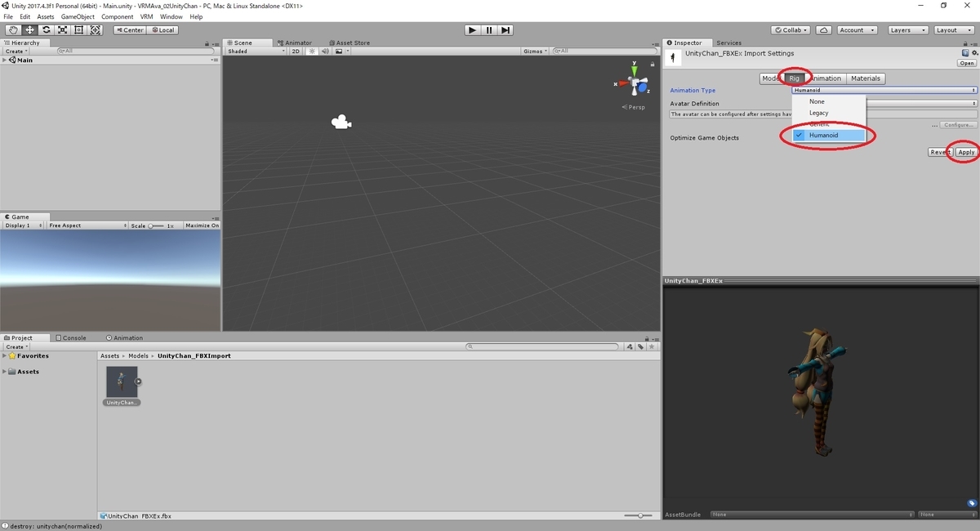Open the Project Create dropdown

15,346
